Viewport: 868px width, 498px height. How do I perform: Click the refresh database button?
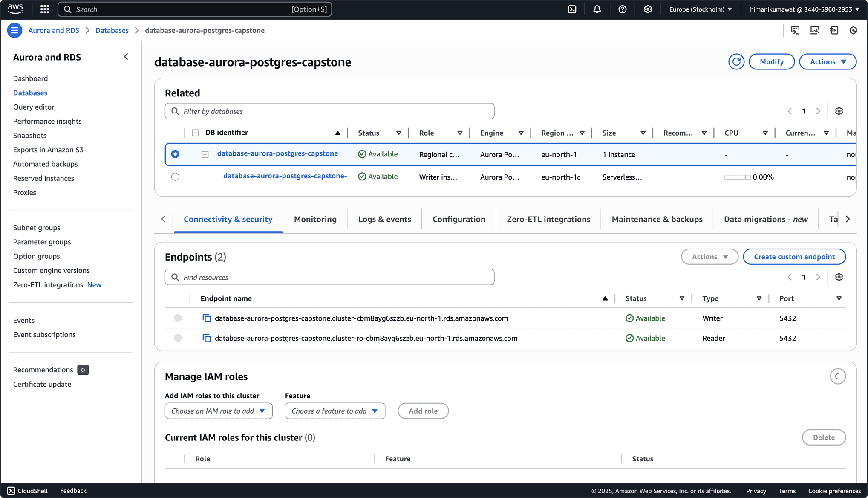pyautogui.click(x=736, y=62)
